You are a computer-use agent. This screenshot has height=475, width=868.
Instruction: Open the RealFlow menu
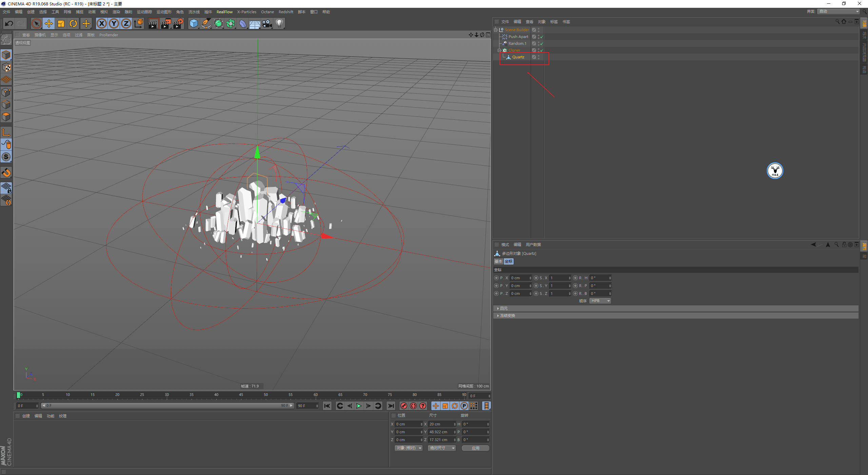(x=224, y=12)
